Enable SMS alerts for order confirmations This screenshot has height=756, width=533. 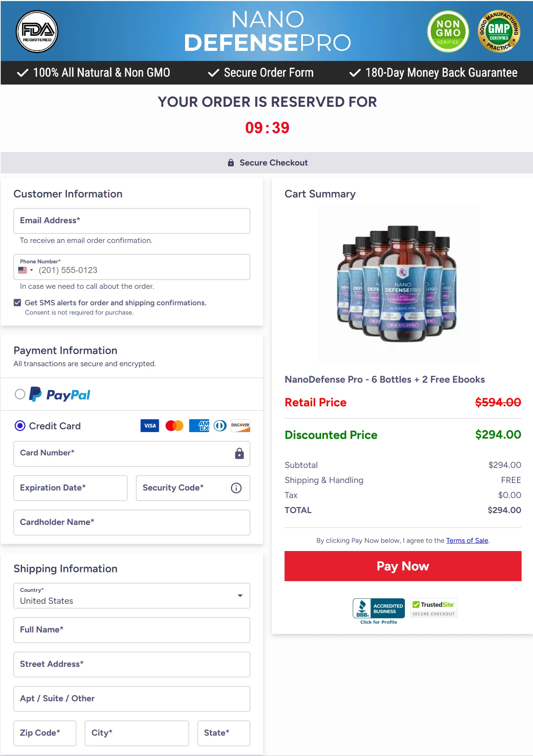point(17,302)
